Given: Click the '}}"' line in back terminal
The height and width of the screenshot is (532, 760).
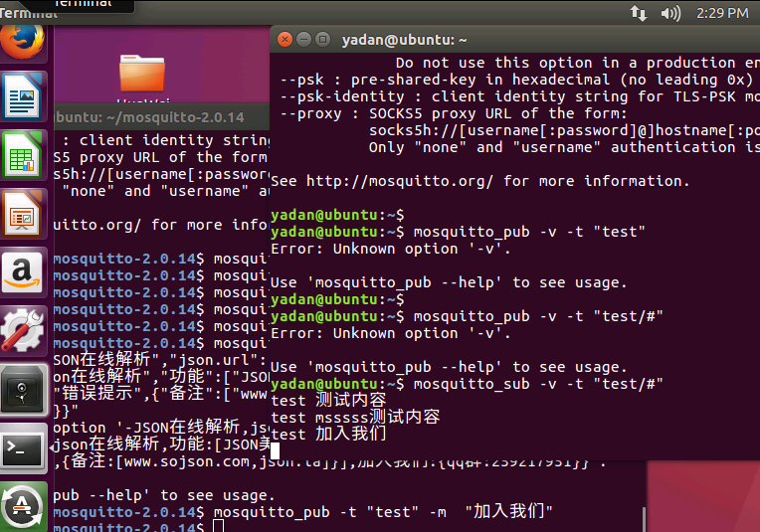Looking at the screenshot, I should (x=66, y=412).
